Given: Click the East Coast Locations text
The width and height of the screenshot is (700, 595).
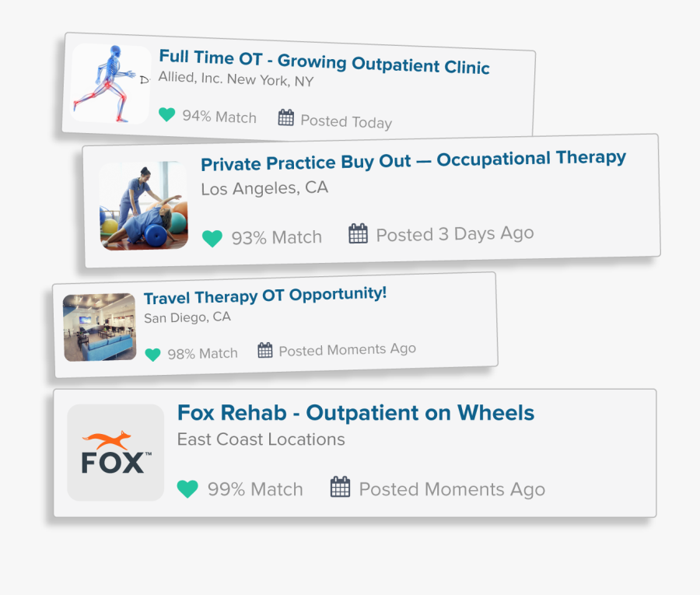Looking at the screenshot, I should click(261, 439).
